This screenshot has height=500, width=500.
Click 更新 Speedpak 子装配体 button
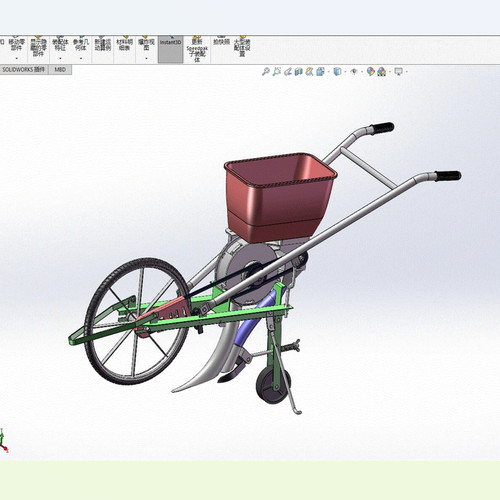coord(197,49)
